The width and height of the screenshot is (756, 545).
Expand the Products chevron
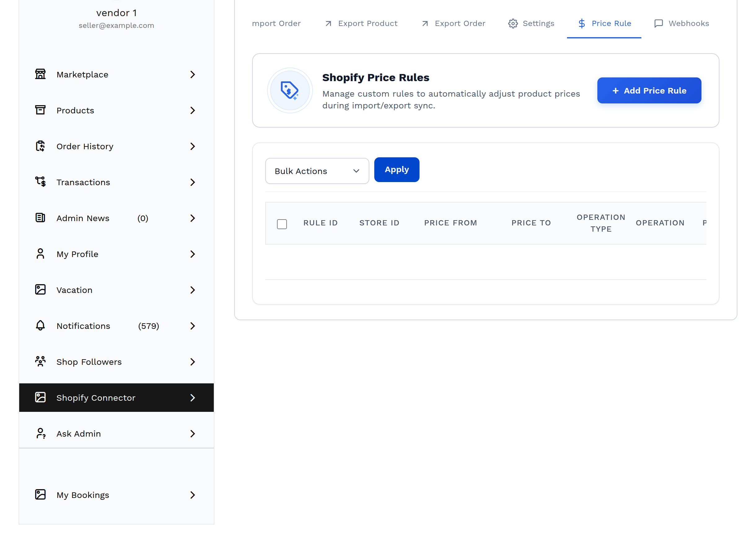(193, 110)
